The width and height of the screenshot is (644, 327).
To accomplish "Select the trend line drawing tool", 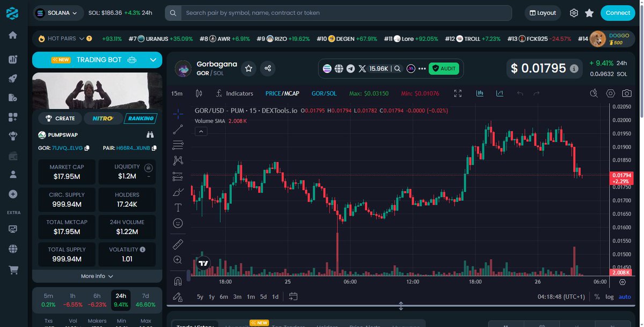I will click(178, 129).
